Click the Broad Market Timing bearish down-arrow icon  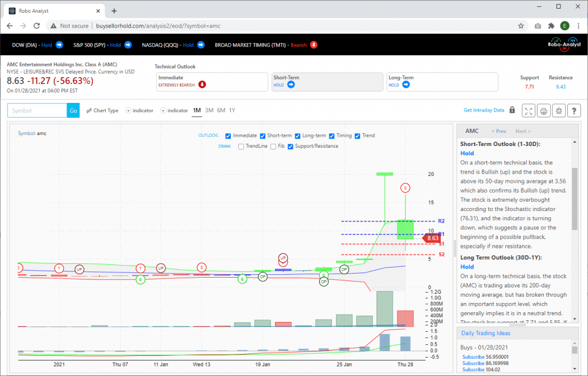314,45
